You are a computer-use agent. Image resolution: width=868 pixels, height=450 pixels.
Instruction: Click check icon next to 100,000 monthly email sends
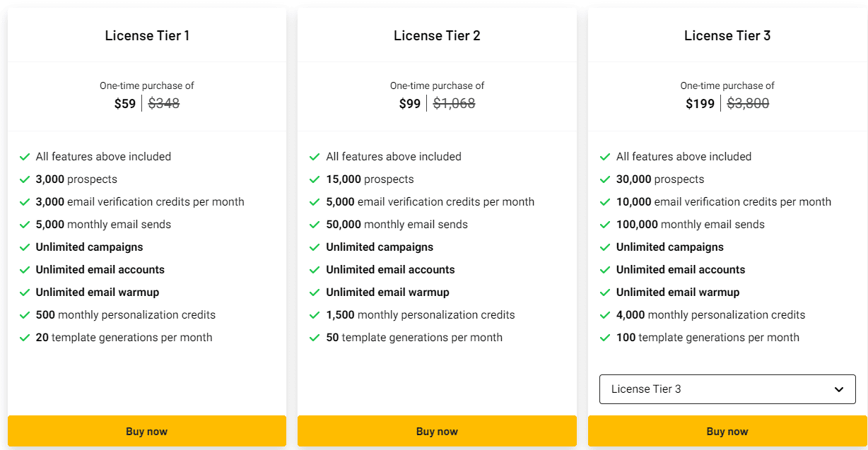tap(605, 225)
